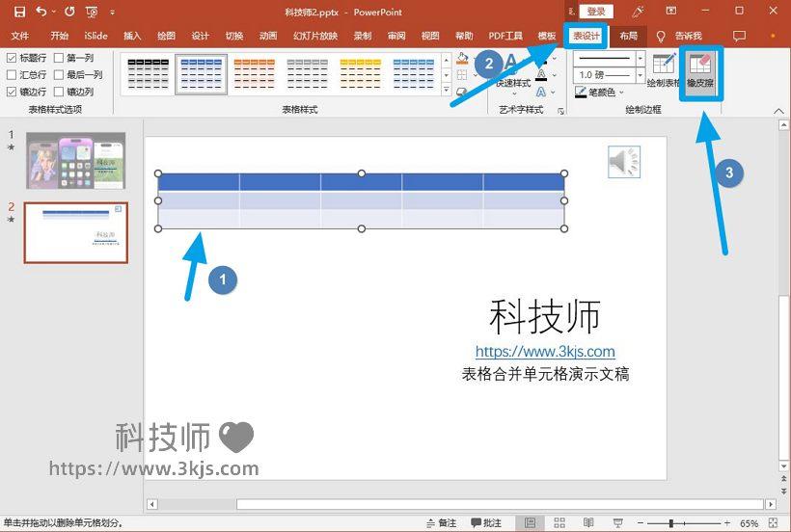Open Comments (批注) from status bar
The image size is (791, 532).
click(x=486, y=523)
